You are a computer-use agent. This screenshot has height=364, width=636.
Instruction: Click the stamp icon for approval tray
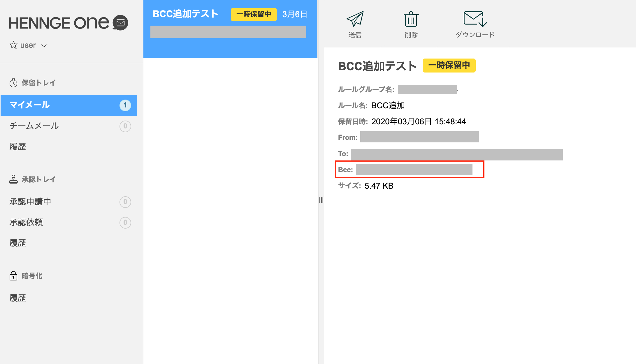pyautogui.click(x=13, y=179)
